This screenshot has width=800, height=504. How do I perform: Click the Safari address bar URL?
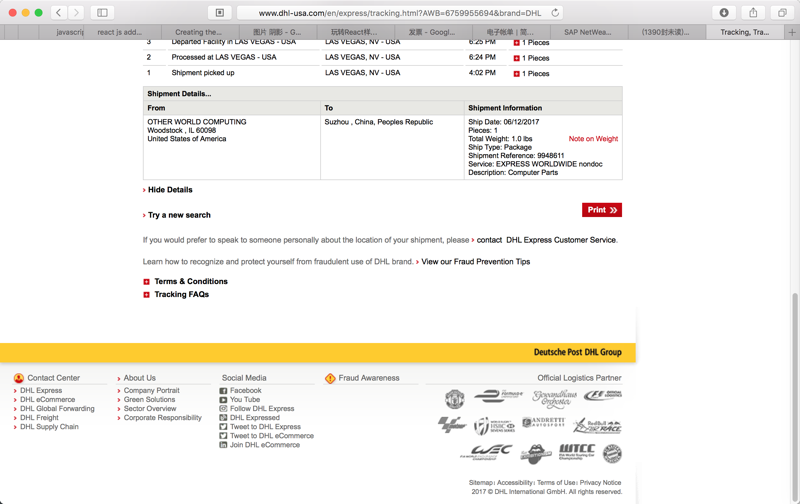pyautogui.click(x=399, y=13)
